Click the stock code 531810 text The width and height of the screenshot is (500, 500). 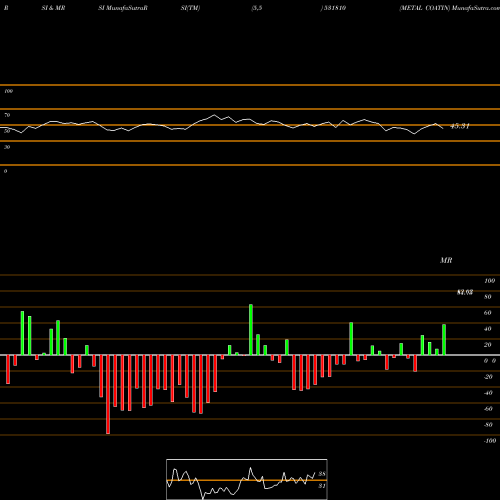tap(335, 8)
